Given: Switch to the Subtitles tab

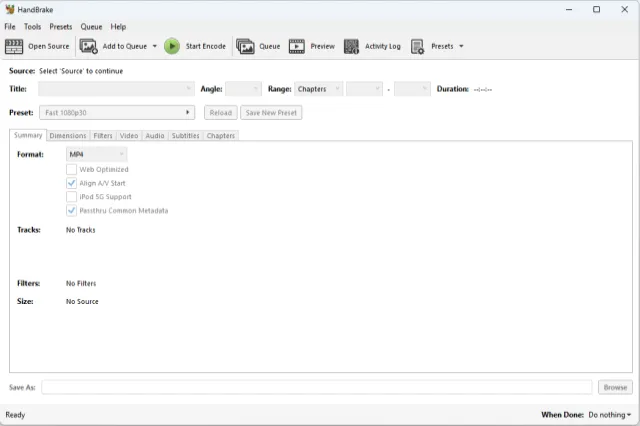Looking at the screenshot, I should pos(185,135).
